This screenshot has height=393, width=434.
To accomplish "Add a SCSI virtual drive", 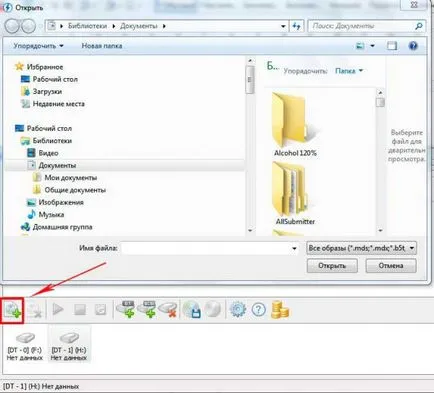I will tap(147, 310).
